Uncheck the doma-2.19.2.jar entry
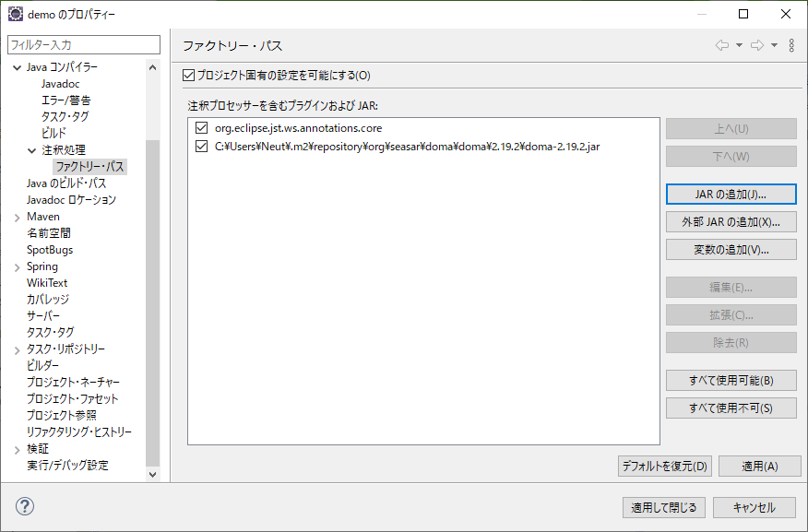808x532 pixels. (x=201, y=148)
